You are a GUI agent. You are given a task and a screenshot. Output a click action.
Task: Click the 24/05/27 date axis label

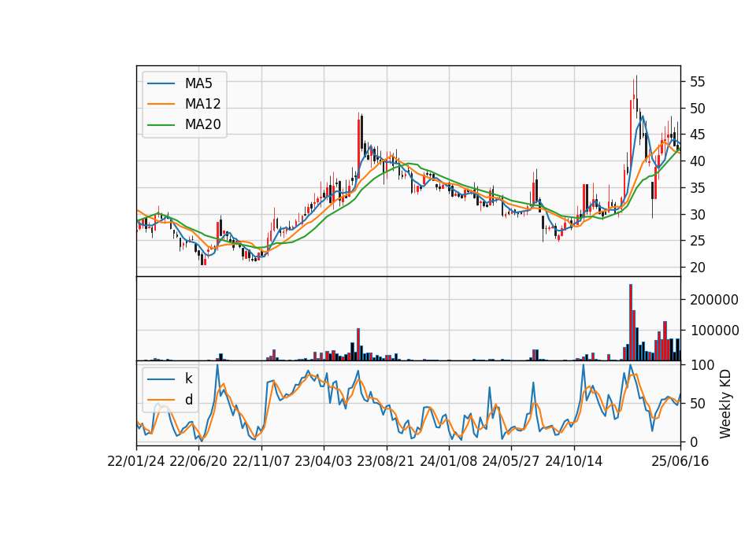511,461
